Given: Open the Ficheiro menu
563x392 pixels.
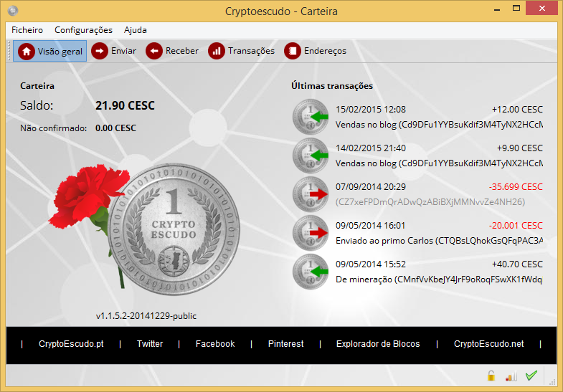Looking at the screenshot, I should 27,30.
